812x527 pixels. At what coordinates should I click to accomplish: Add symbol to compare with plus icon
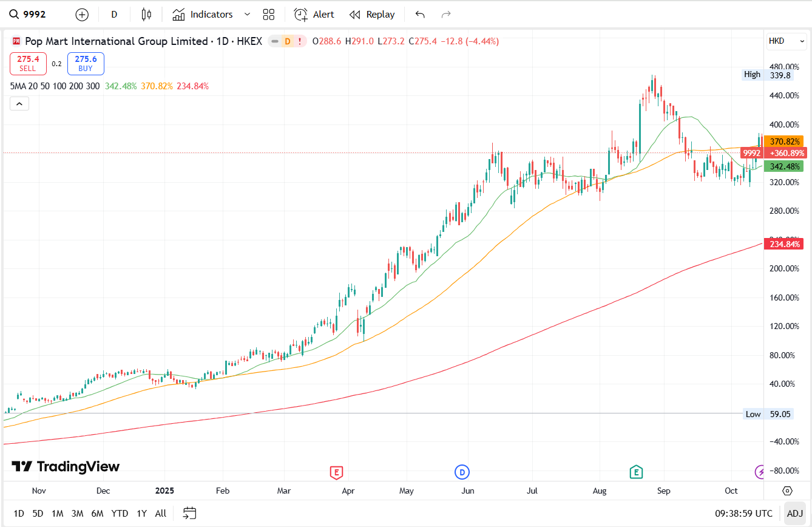[82, 15]
